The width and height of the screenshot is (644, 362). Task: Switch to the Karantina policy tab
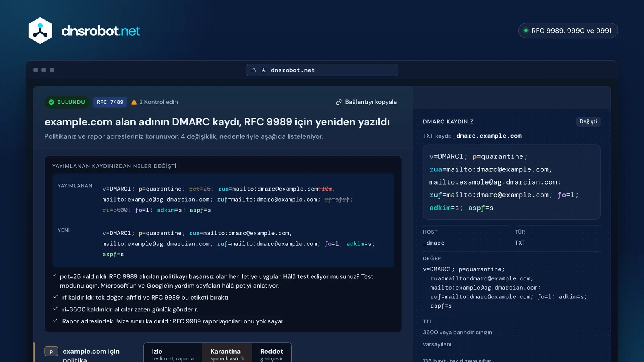[x=227, y=354]
